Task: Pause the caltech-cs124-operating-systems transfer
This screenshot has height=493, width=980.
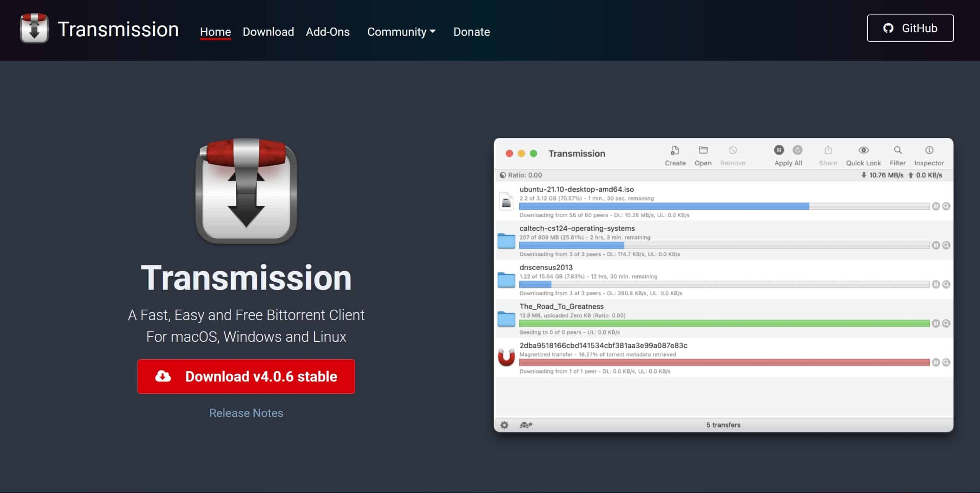Action: (936, 245)
